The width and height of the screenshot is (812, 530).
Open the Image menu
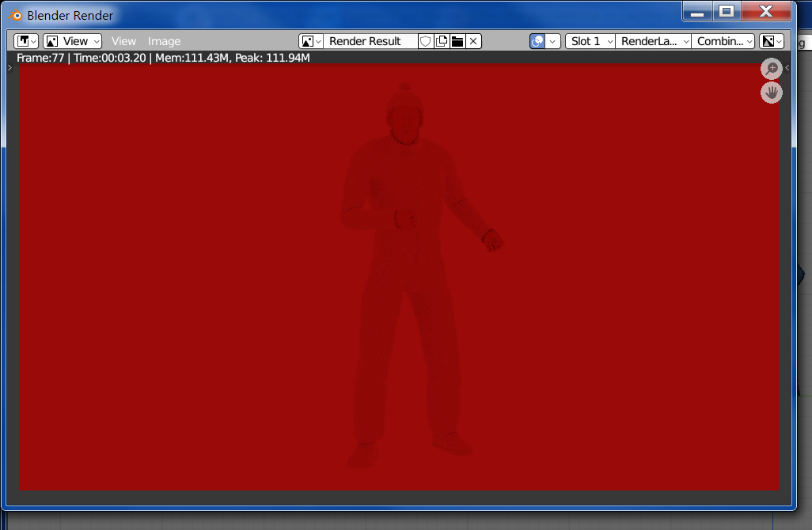pos(165,41)
